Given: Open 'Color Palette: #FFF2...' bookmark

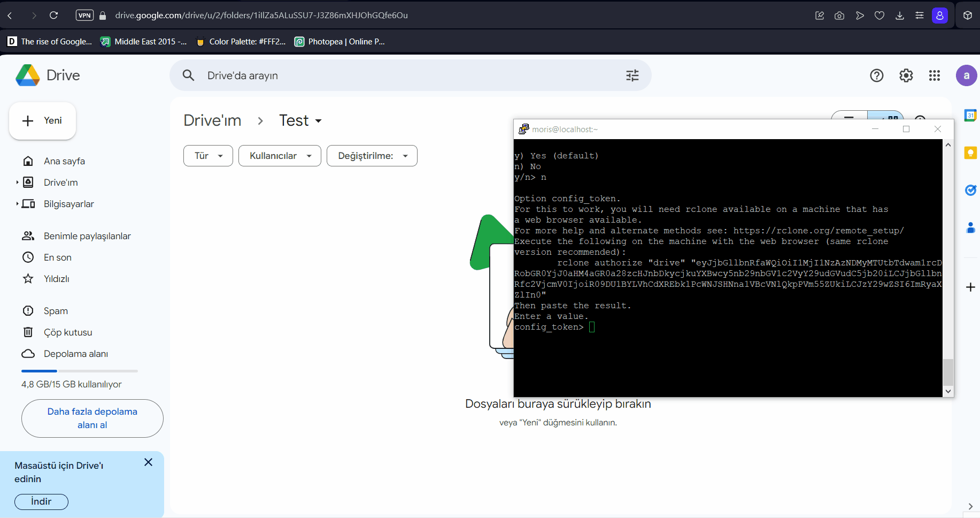Looking at the screenshot, I should pos(241,42).
